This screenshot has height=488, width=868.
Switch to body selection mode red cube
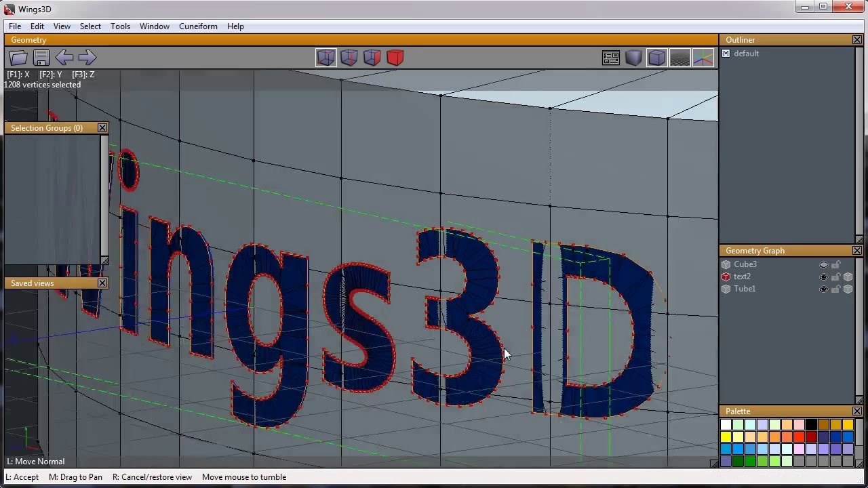coord(395,58)
